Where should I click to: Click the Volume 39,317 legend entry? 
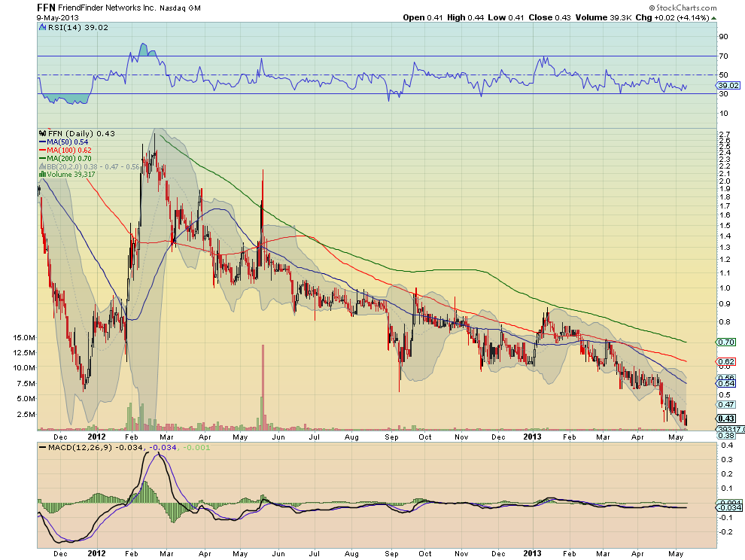pyautogui.click(x=71, y=175)
